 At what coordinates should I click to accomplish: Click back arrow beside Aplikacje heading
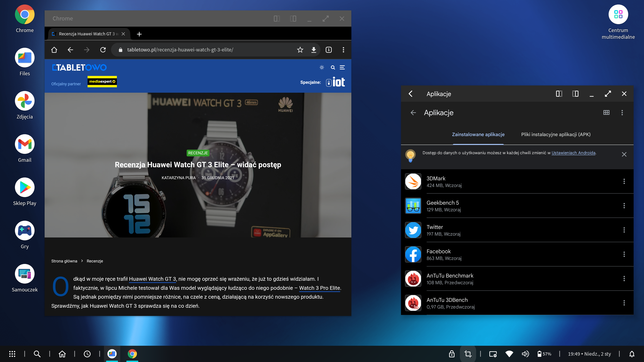tap(413, 113)
